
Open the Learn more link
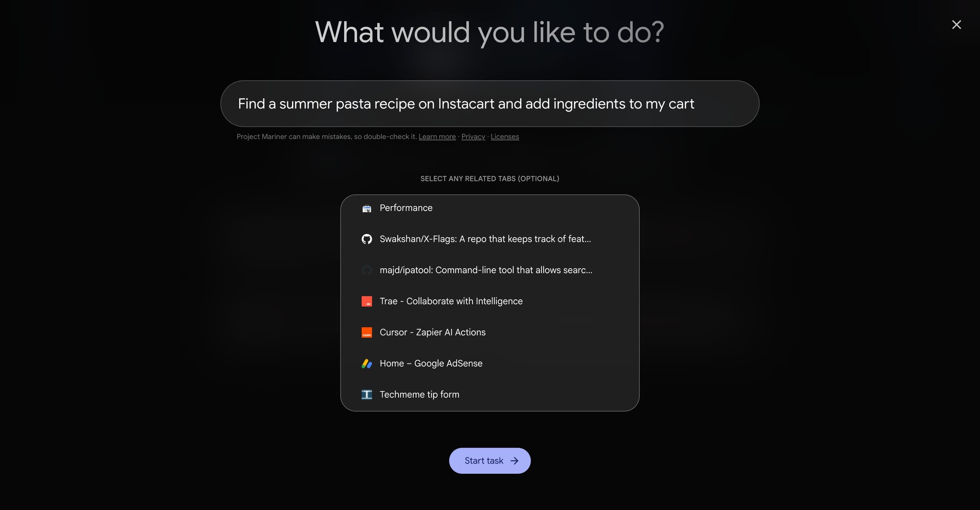437,136
